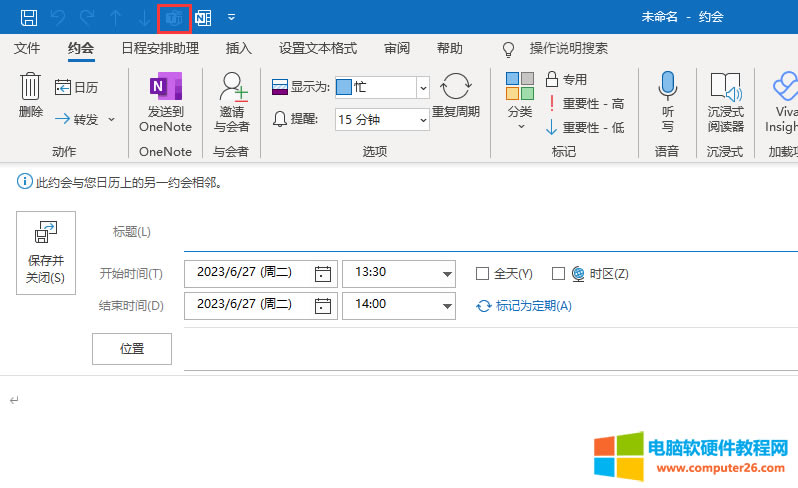Click the blue 忙 color swatch
Screen dimensions: 798x488
tap(344, 87)
